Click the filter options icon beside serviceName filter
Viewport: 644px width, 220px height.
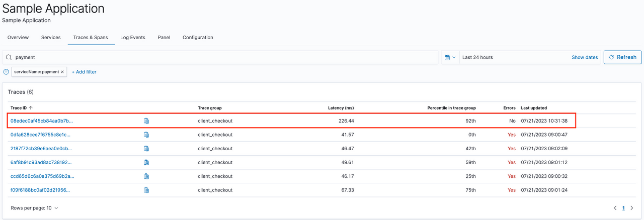coord(6,72)
